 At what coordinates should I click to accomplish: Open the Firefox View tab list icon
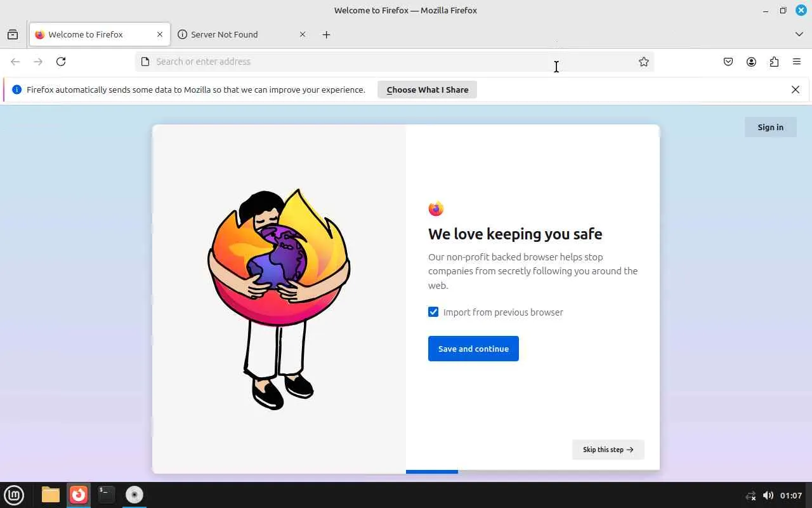[13, 34]
